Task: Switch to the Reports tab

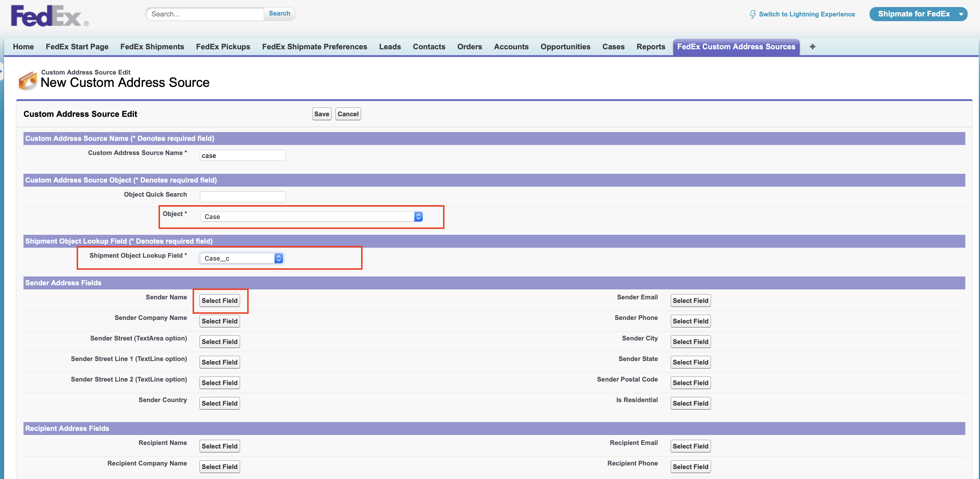Action: coord(651,47)
